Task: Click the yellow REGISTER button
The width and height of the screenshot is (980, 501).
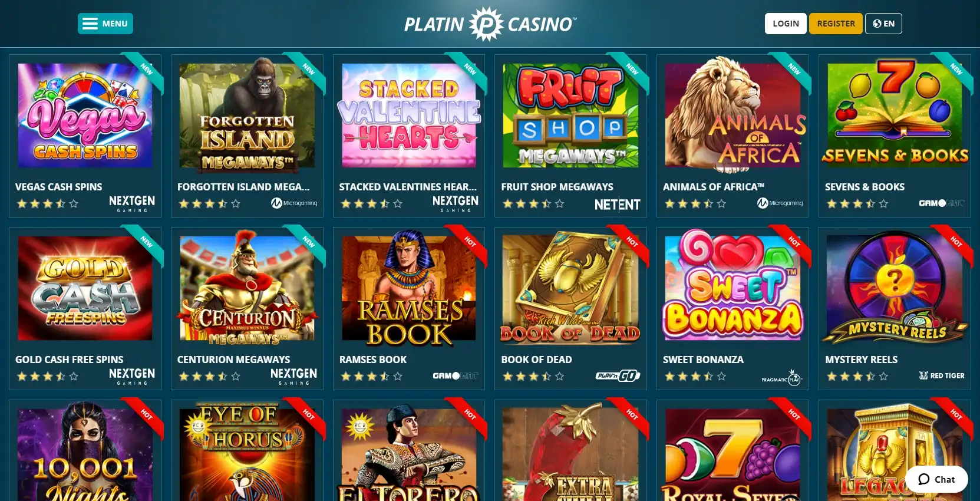Action: click(x=836, y=24)
